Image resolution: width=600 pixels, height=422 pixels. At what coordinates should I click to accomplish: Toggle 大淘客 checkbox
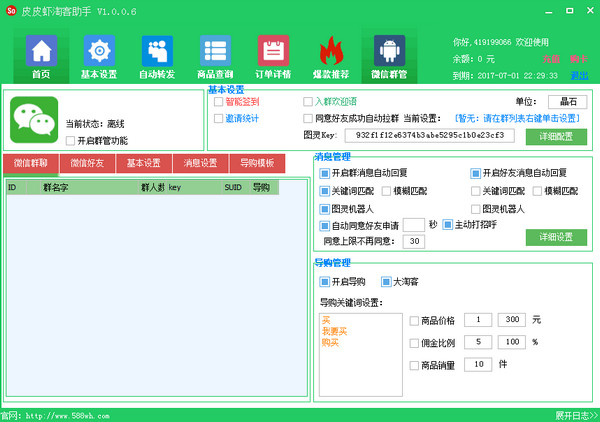[386, 282]
